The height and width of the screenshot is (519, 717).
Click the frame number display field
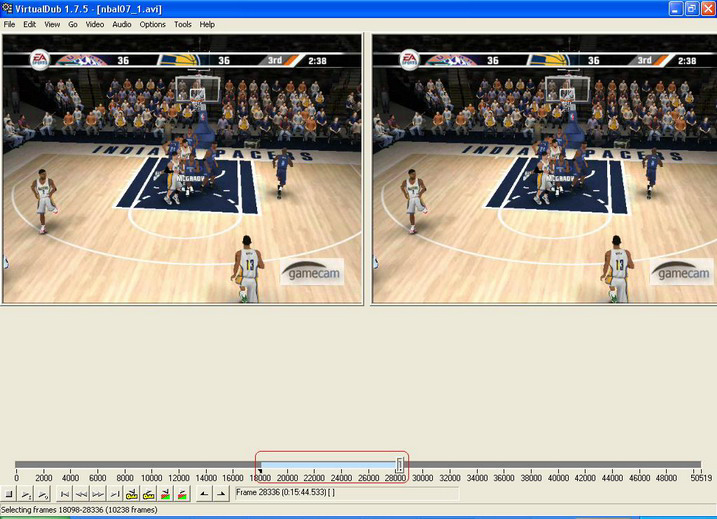pyautogui.click(x=346, y=494)
